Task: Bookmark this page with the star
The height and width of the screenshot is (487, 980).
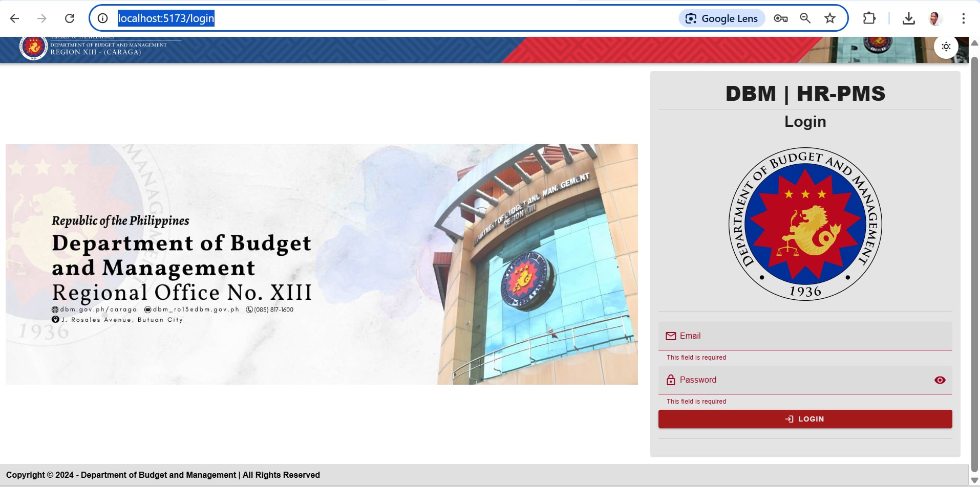Action: (x=830, y=18)
